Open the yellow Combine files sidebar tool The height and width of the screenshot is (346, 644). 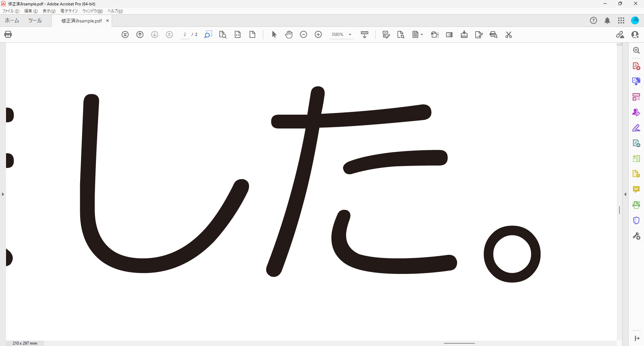tap(636, 174)
